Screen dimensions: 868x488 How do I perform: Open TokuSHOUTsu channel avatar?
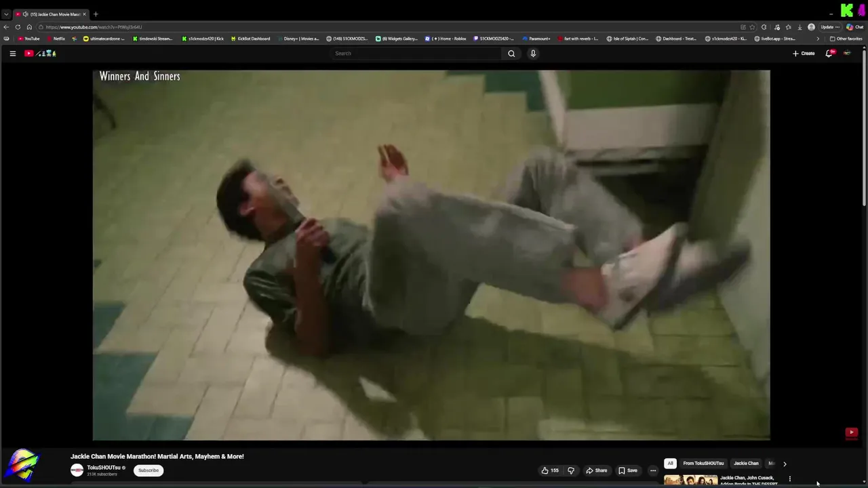[77, 470]
